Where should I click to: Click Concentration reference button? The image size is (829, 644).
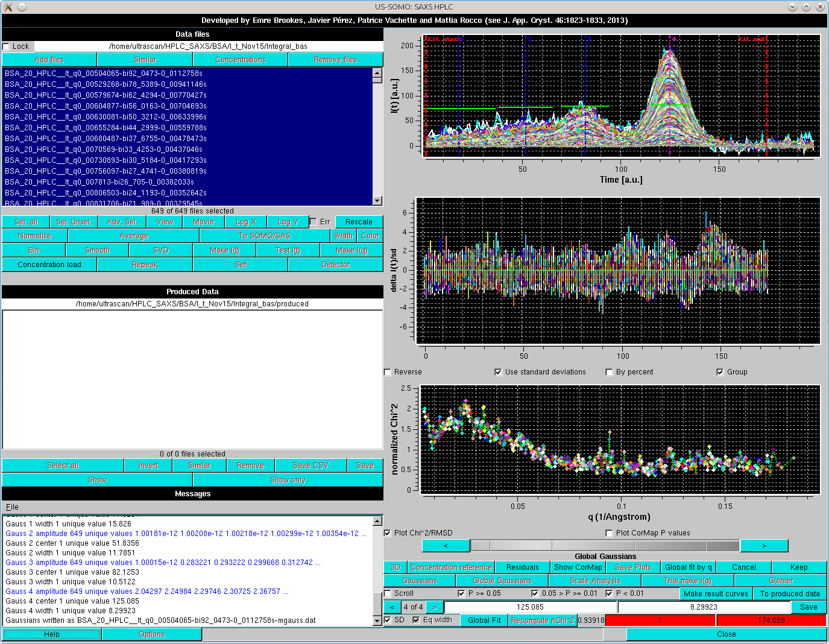(451, 567)
